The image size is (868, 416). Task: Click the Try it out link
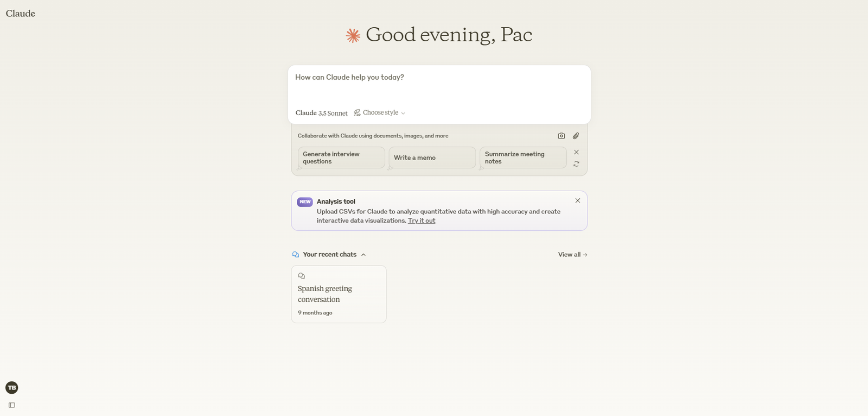point(422,220)
